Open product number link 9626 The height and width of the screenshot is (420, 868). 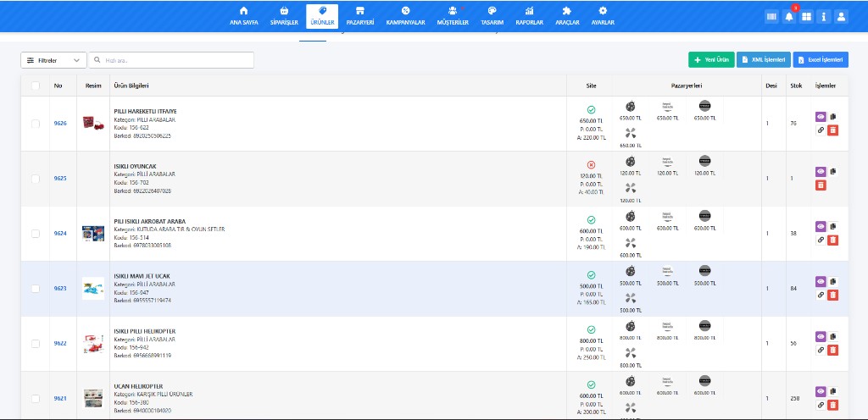point(60,124)
